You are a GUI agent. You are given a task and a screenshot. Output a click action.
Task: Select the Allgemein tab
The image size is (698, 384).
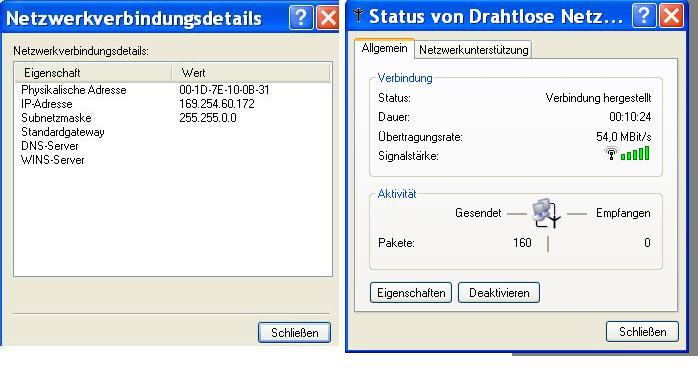click(385, 48)
